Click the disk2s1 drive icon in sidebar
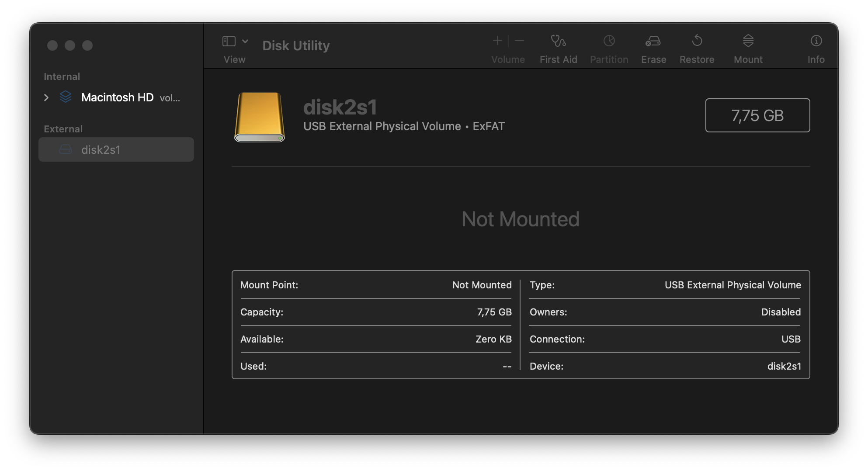 [66, 150]
